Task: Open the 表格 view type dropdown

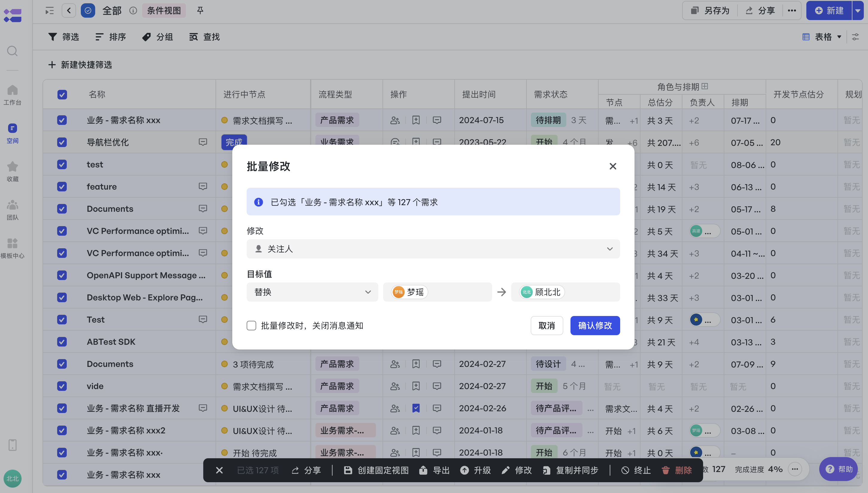Action: pyautogui.click(x=822, y=37)
